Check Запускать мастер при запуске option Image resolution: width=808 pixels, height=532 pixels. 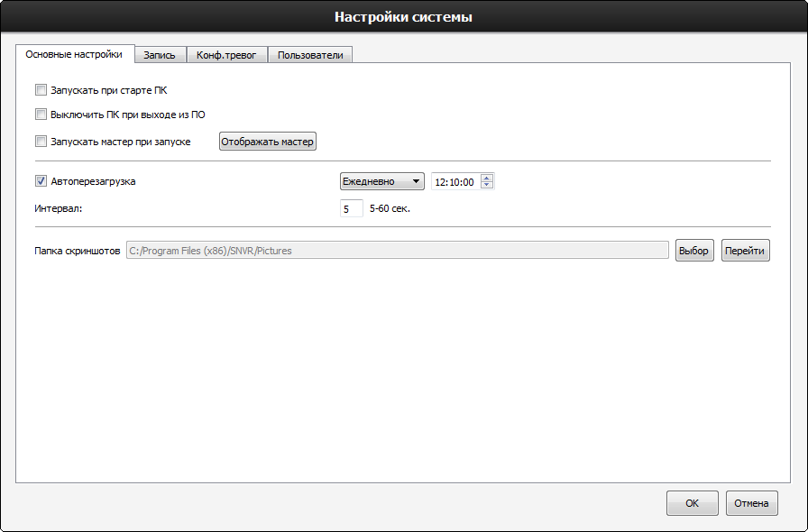(x=41, y=142)
